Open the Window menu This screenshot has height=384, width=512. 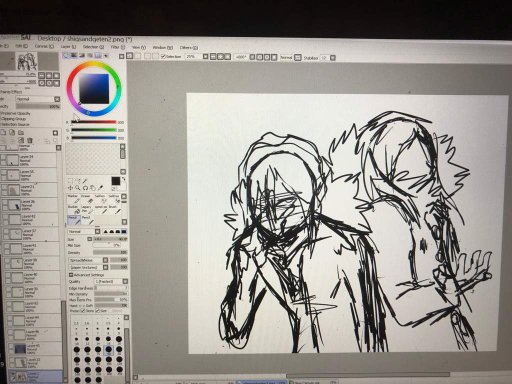pyautogui.click(x=163, y=47)
